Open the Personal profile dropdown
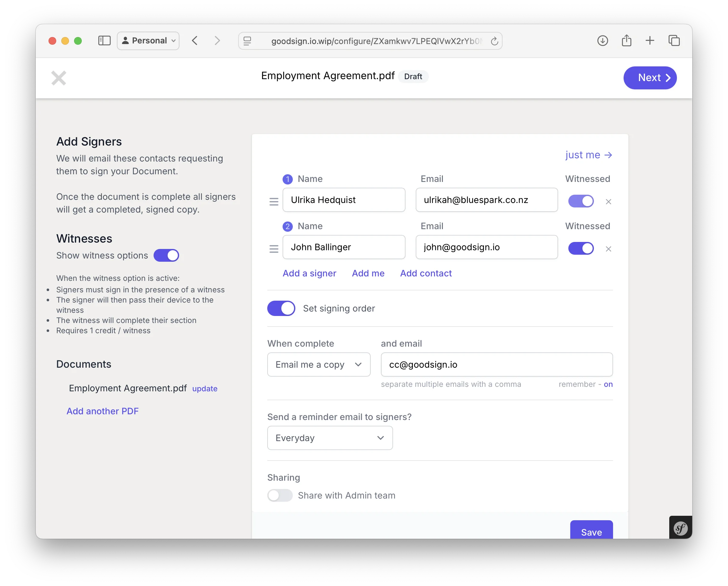This screenshot has width=728, height=586. tap(148, 41)
